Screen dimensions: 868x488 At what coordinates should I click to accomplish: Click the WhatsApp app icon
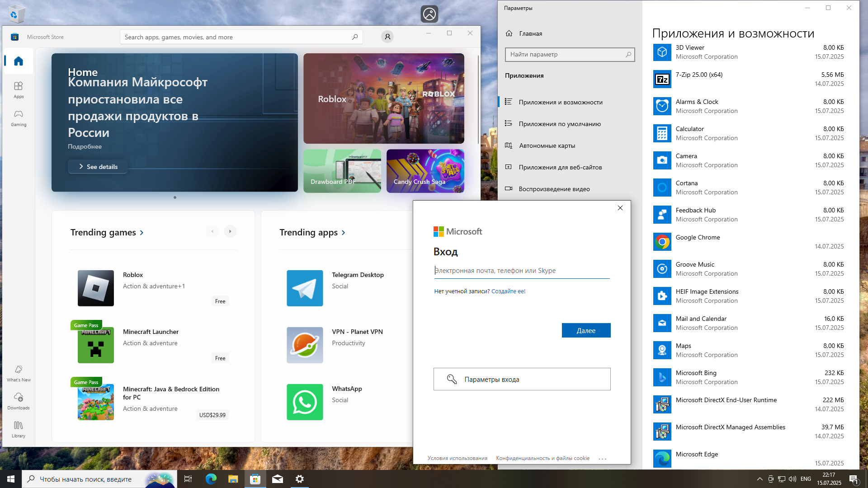tap(305, 402)
